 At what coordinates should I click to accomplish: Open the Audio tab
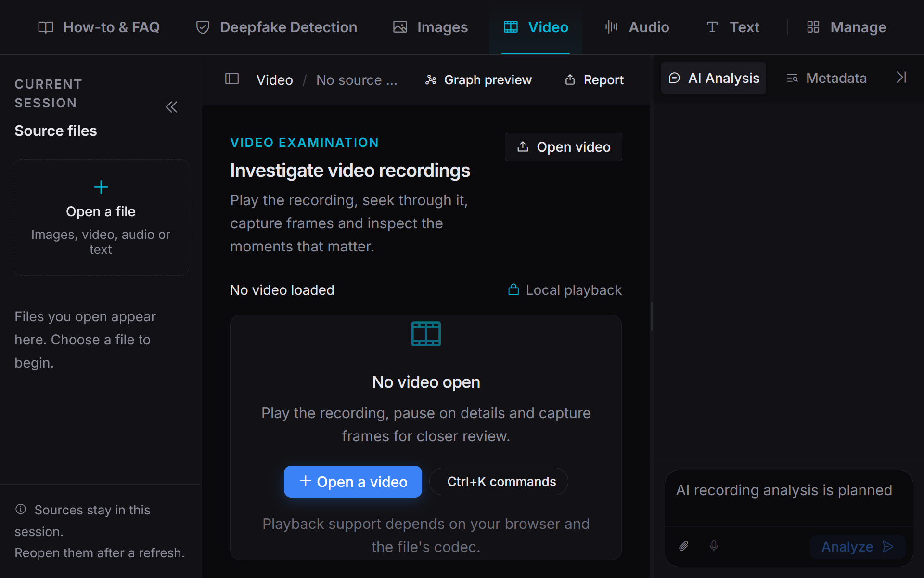click(637, 27)
